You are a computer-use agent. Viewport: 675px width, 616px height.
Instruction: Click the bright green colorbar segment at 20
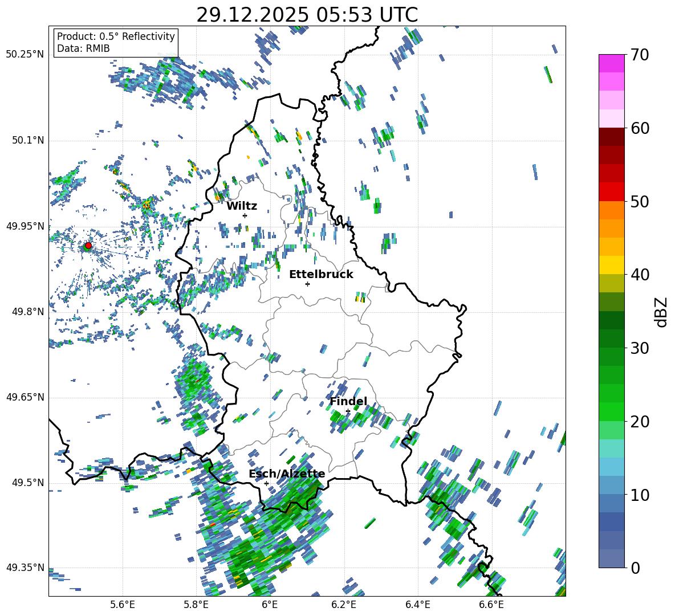[612, 412]
